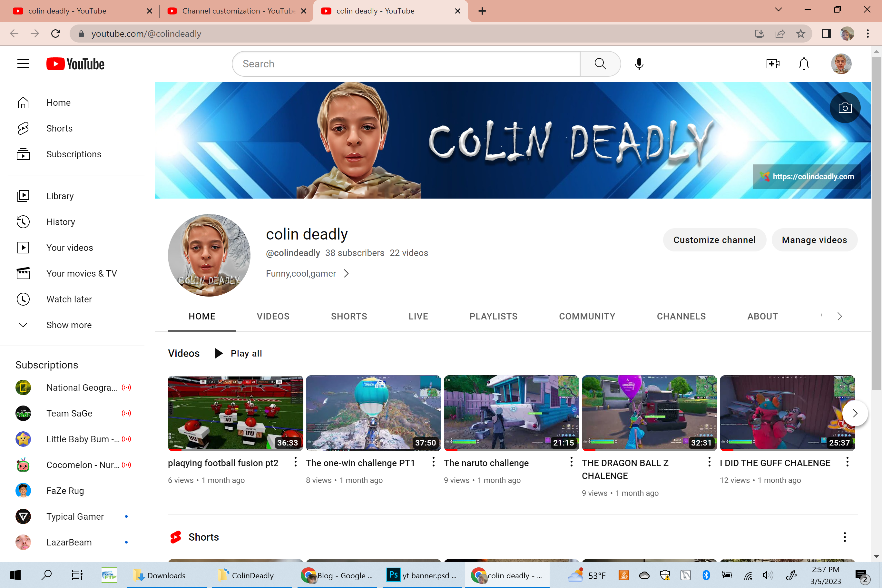Expand channel description Funny,cool,gamer
This screenshot has height=588, width=882.
(x=308, y=274)
